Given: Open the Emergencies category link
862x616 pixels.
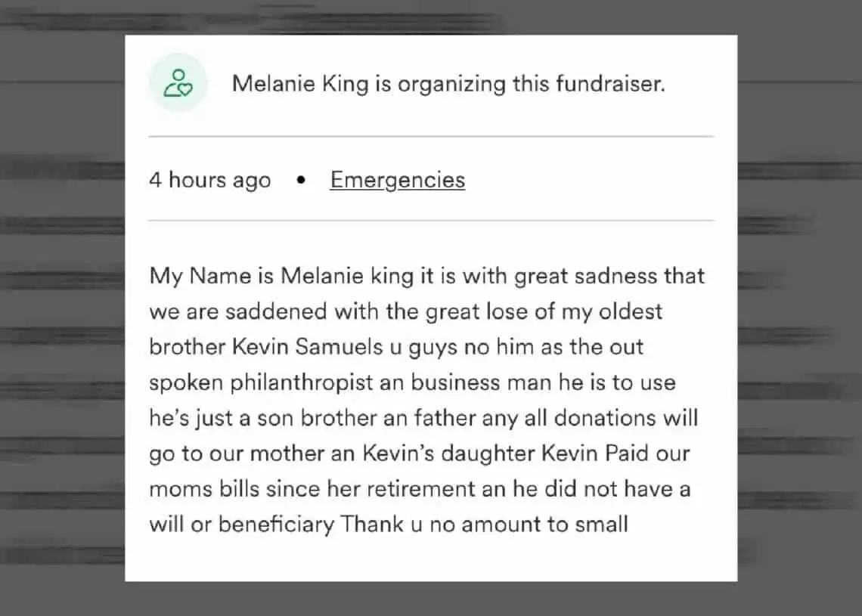Looking at the screenshot, I should [397, 180].
